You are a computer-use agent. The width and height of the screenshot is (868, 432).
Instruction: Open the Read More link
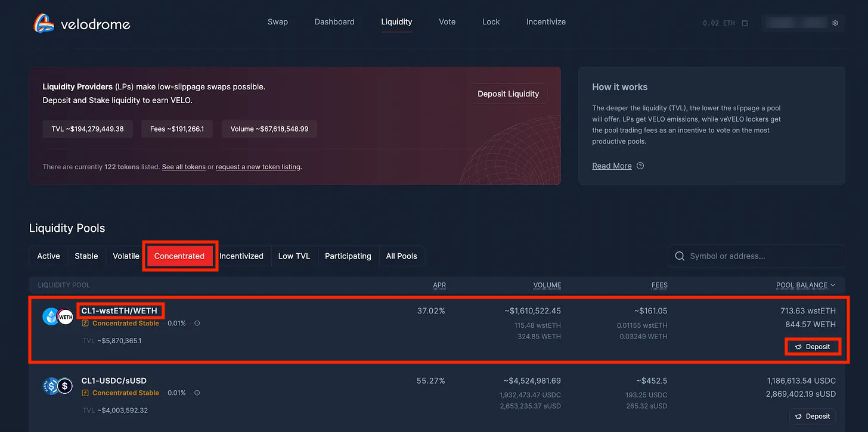pyautogui.click(x=612, y=166)
